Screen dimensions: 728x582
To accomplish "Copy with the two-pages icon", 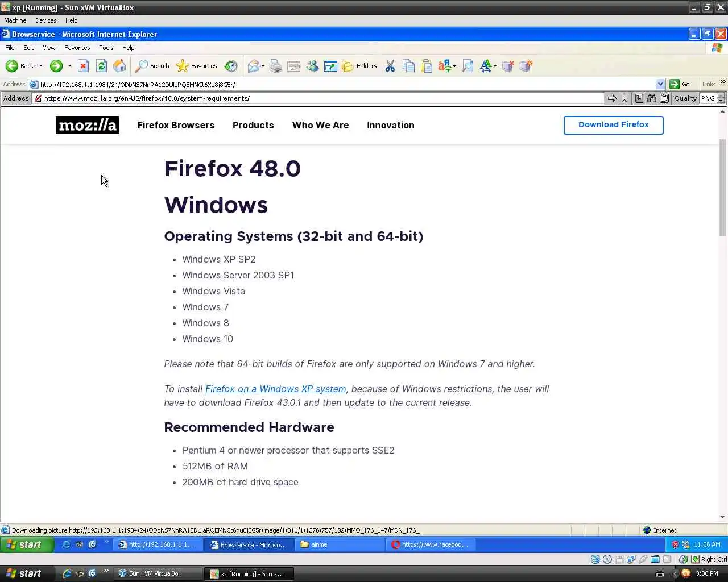I will pos(408,66).
